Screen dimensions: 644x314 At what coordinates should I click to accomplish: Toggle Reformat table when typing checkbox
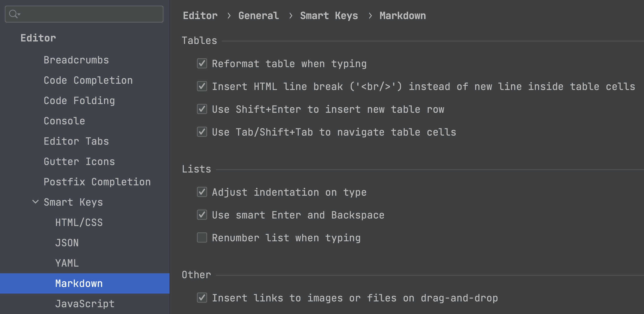coord(202,64)
